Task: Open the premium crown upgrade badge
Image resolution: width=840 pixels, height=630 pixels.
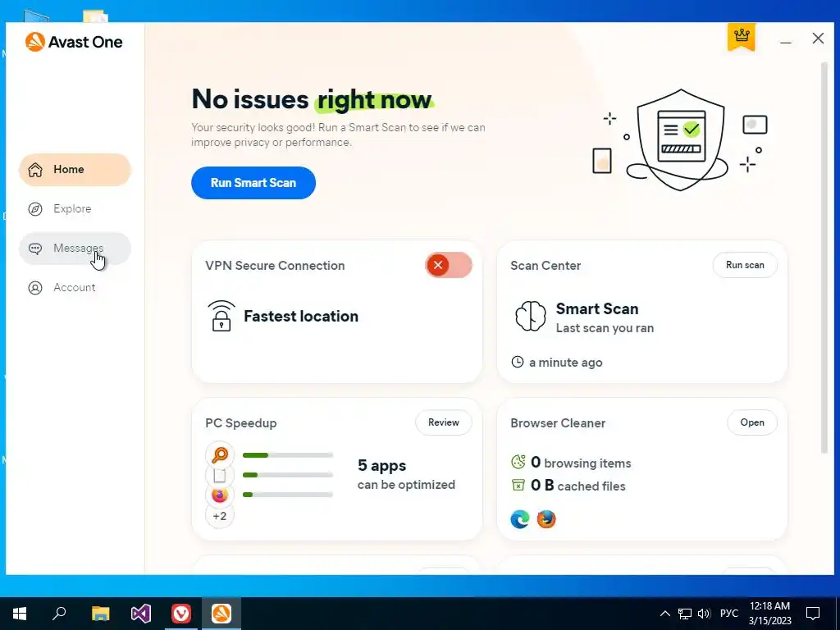Action: 742,36
